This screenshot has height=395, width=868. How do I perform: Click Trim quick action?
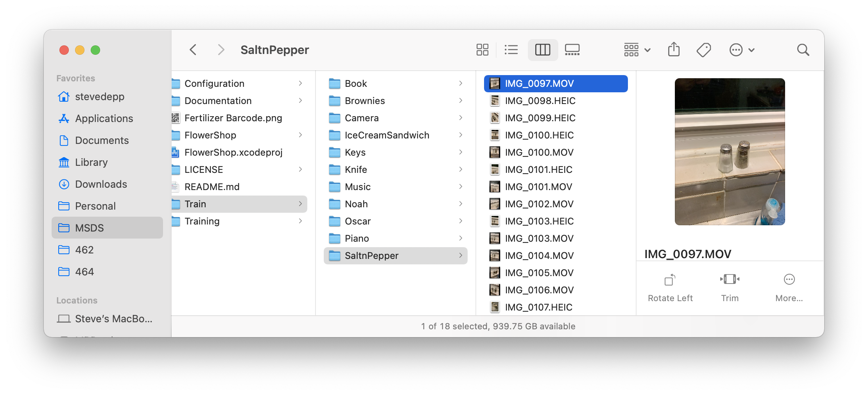[x=730, y=288]
